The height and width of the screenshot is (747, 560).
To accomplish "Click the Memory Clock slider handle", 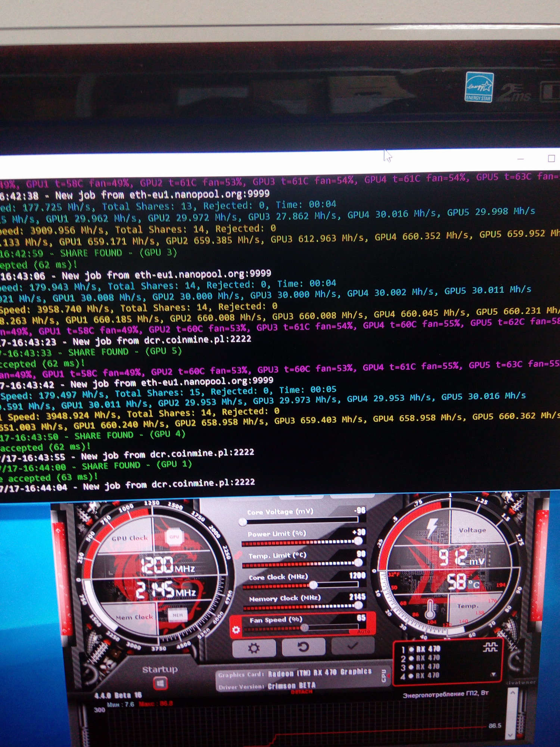I will point(358,605).
